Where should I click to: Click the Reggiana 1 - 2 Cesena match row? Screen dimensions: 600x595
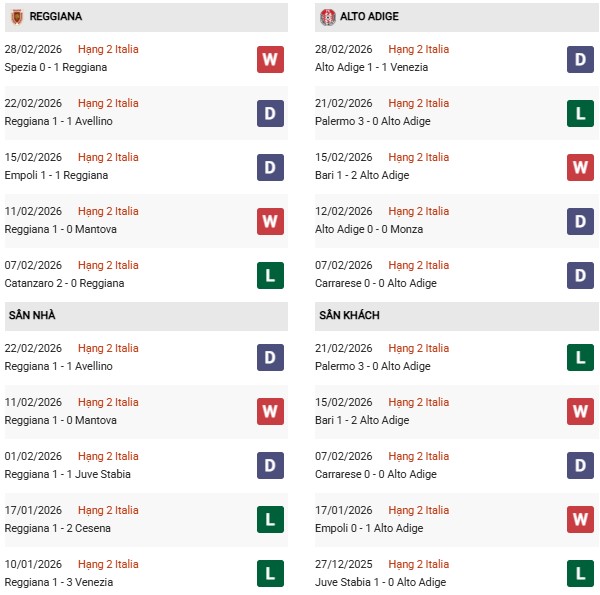click(x=57, y=528)
